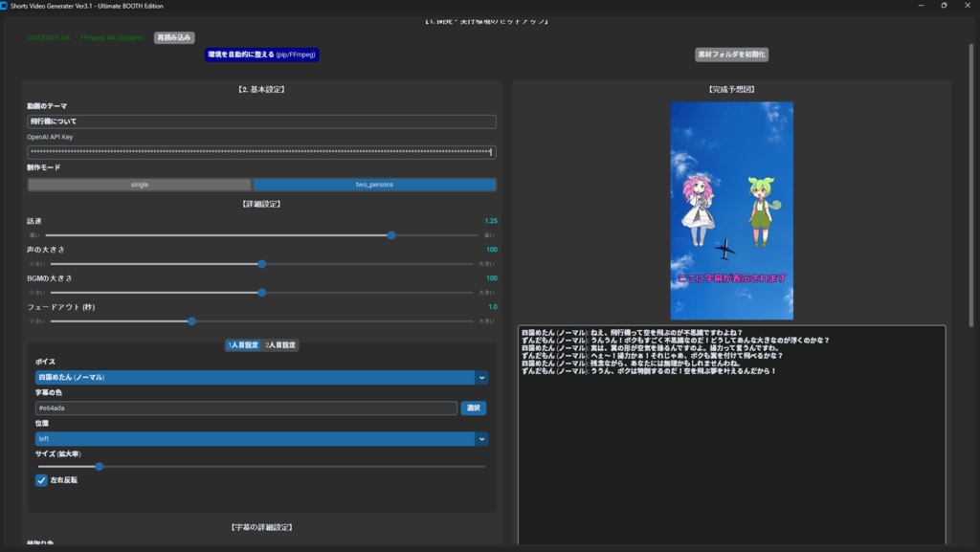Select the single production mode

tap(140, 183)
